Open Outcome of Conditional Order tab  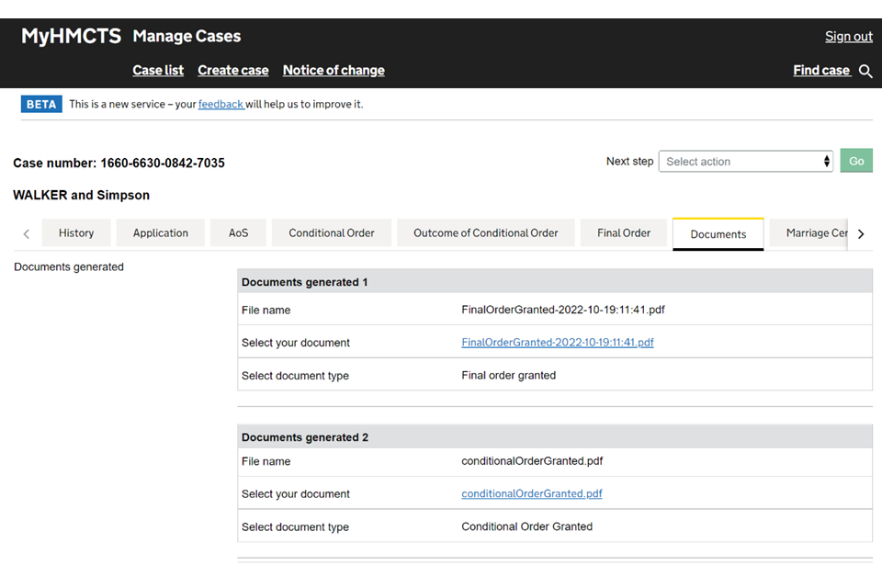click(x=485, y=233)
